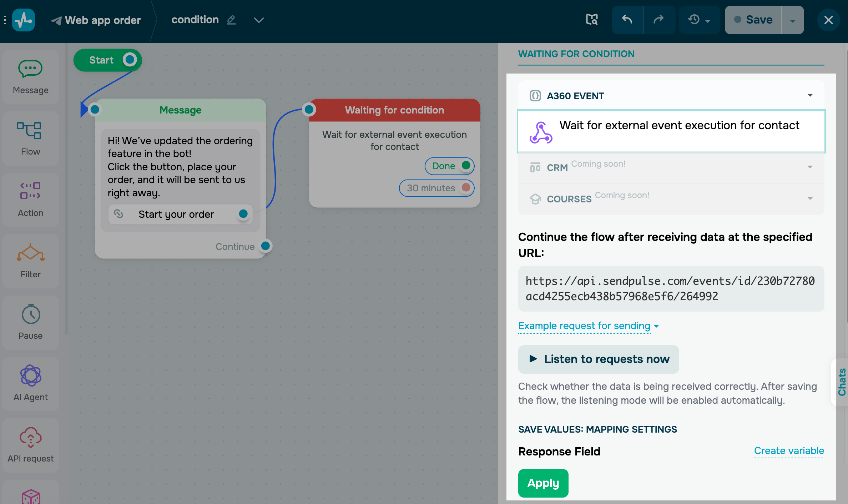Click the undo arrow in toolbar

pos(627,20)
